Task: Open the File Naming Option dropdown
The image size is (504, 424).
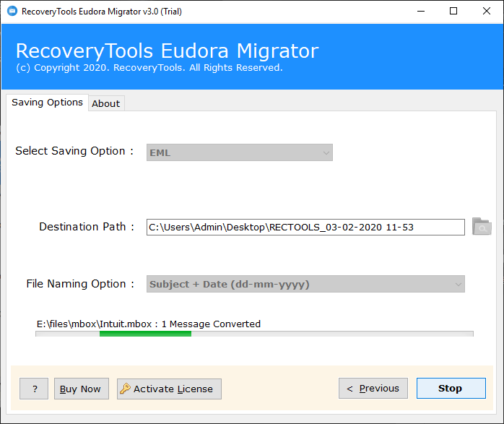Action: 305,284
